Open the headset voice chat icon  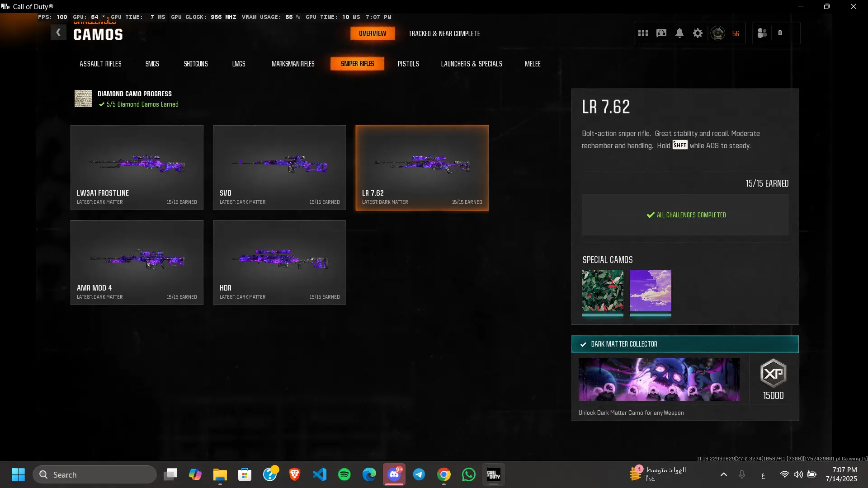point(661,33)
